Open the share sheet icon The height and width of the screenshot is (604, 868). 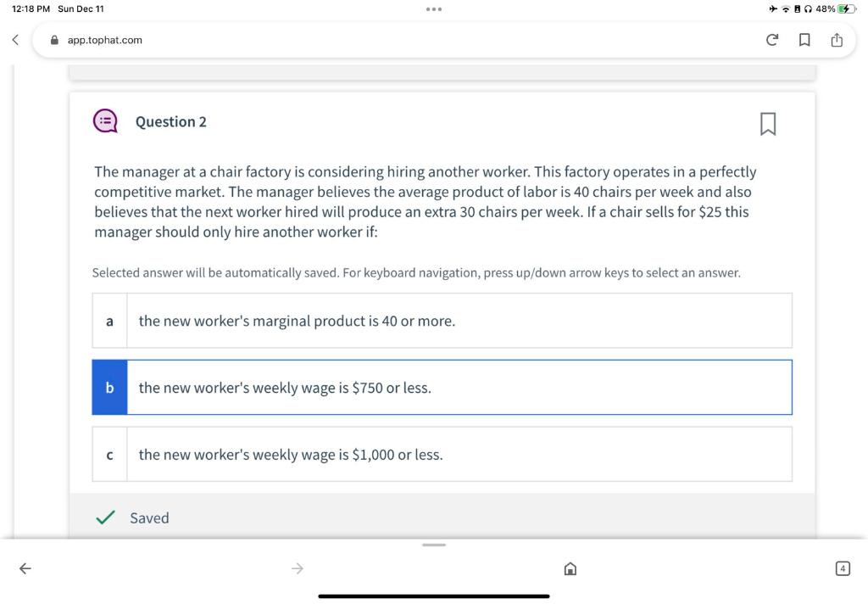(x=837, y=40)
